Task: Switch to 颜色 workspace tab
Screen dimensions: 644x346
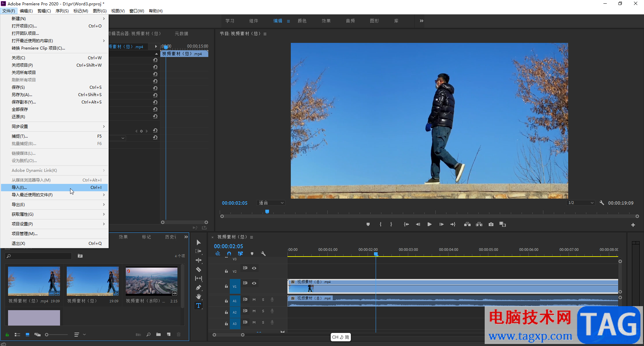Action: [x=302, y=21]
